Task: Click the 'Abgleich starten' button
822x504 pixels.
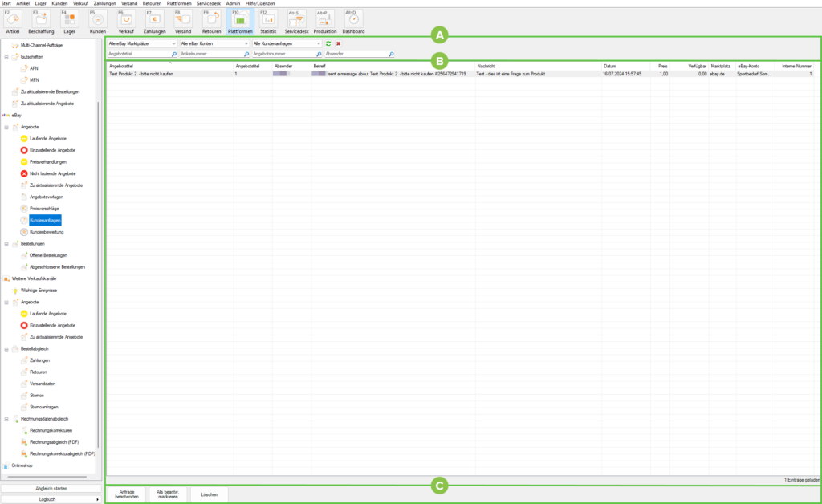Action: click(51, 488)
